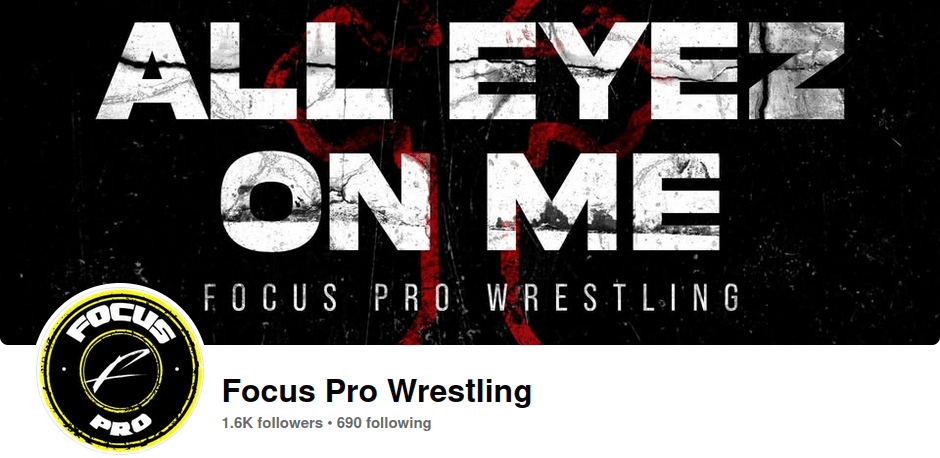Image resolution: width=940 pixels, height=458 pixels.
Task: Open the 1.6K followers list
Action: pos(272,423)
